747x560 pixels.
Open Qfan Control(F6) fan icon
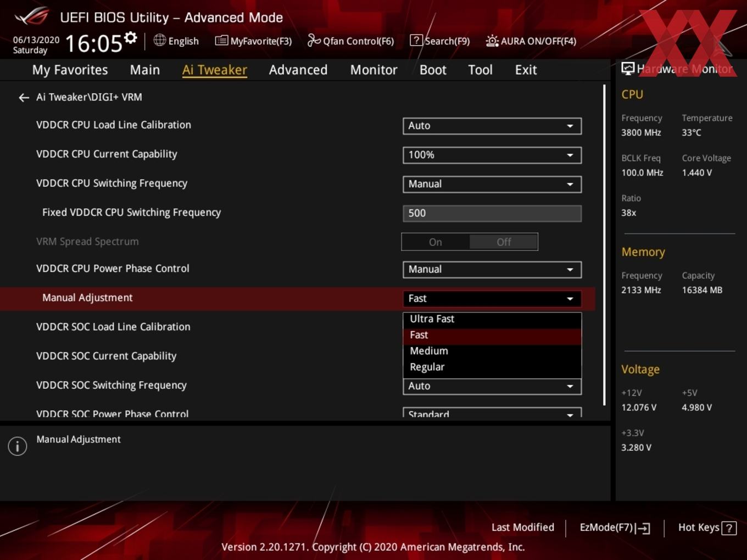click(x=314, y=40)
